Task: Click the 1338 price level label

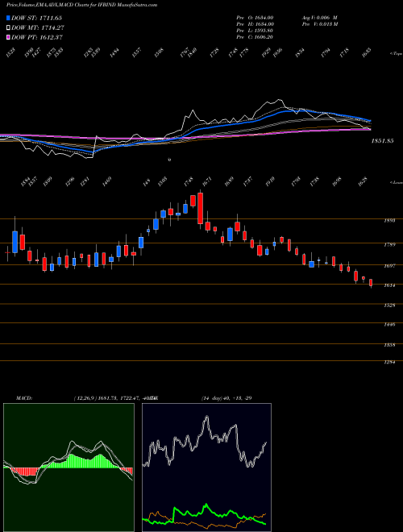Action: point(389,345)
